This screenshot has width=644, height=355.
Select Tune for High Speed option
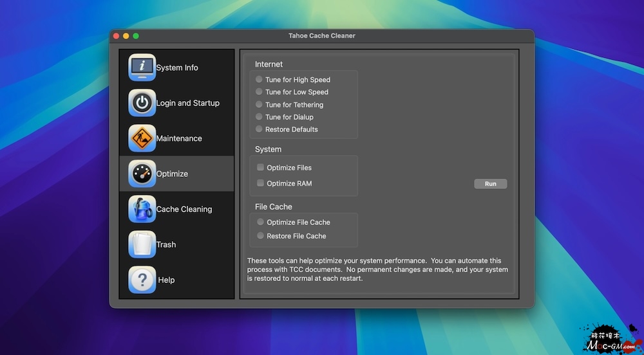[x=259, y=80]
